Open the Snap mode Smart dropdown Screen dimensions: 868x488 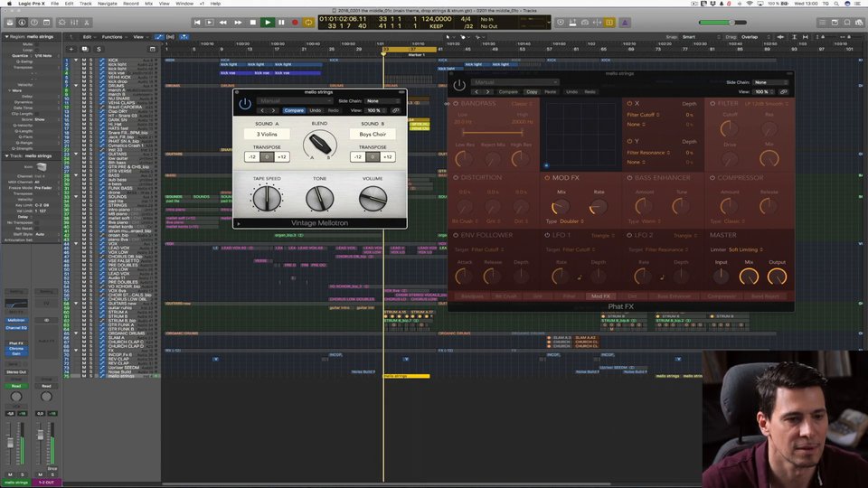(x=700, y=37)
